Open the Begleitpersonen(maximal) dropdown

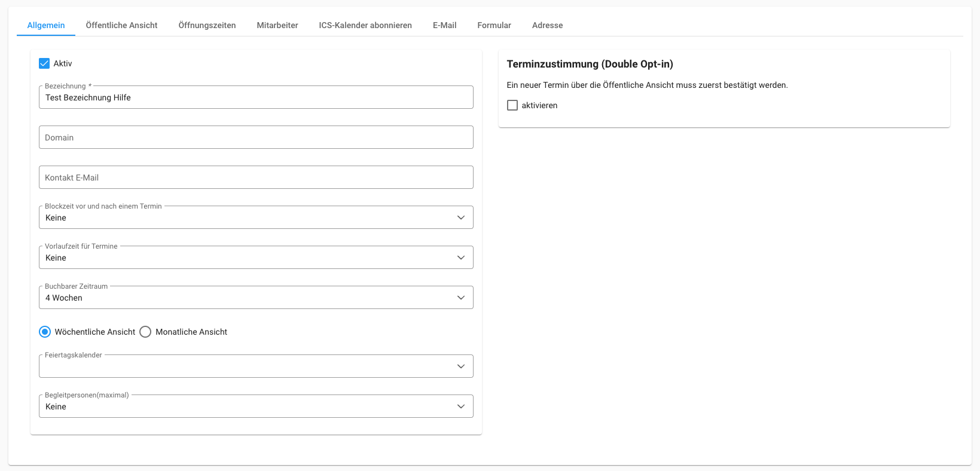256,406
